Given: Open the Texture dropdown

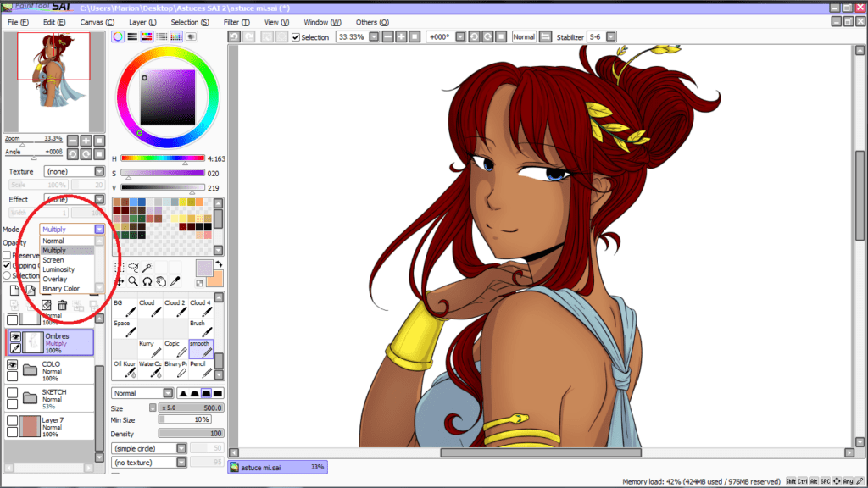Looking at the screenshot, I should point(99,171).
